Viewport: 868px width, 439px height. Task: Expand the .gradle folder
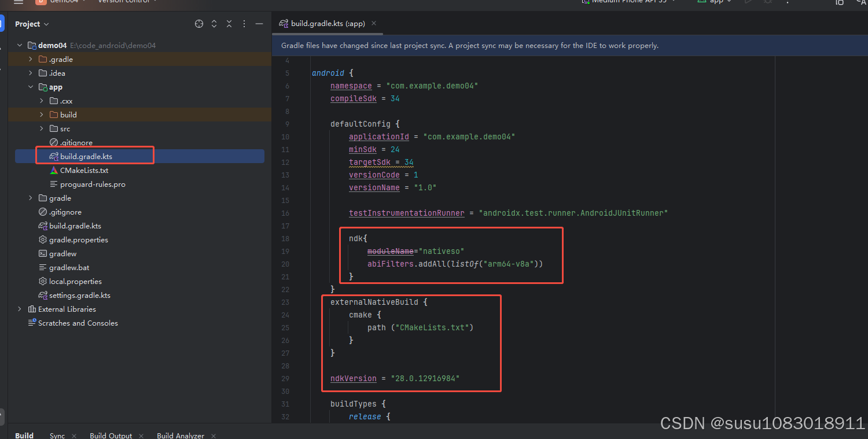31,59
